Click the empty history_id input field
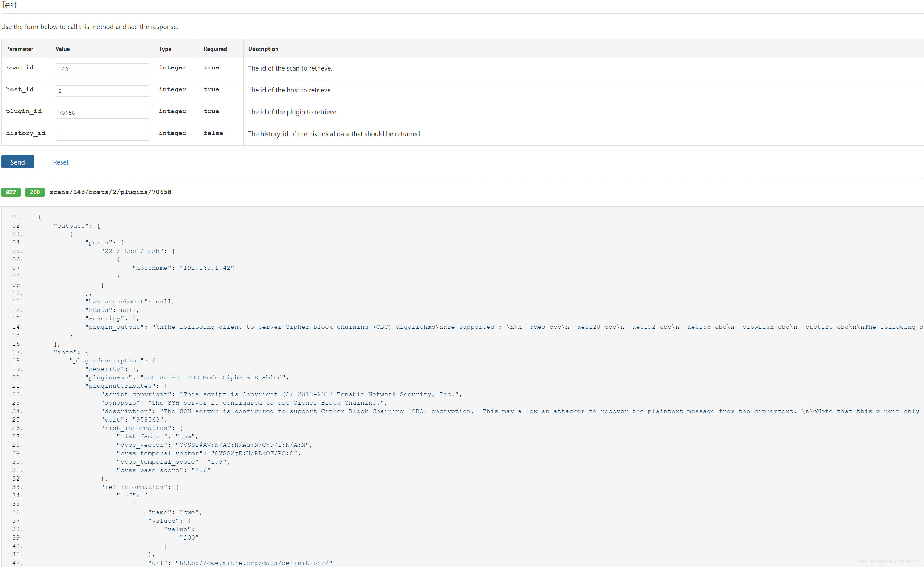 coord(102,135)
